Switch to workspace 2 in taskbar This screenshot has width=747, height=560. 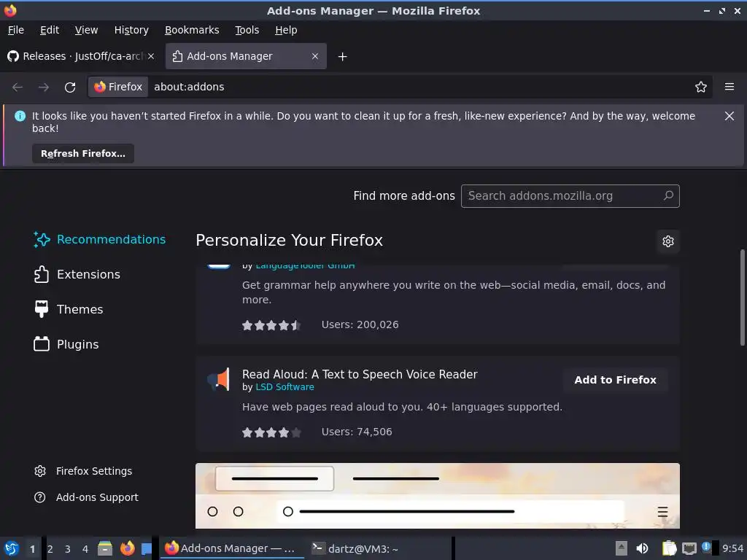click(50, 549)
